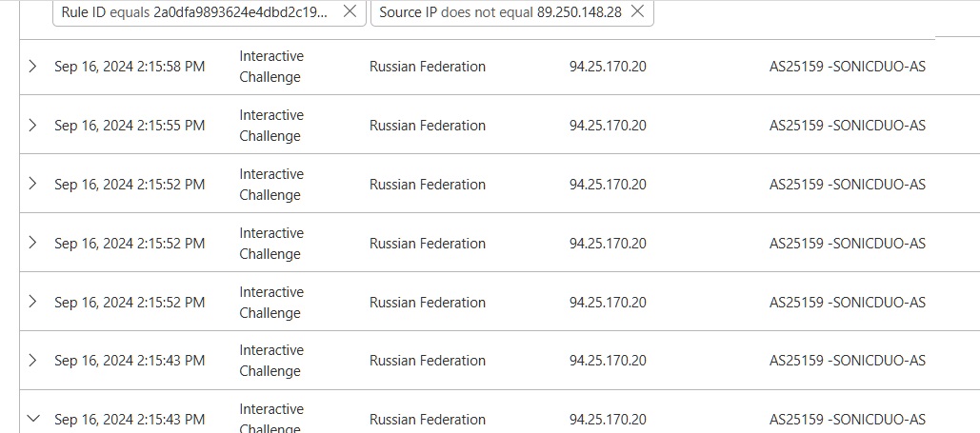
Task: Click Interactive Challenge in the 2:15:58 PM row
Action: tap(271, 67)
